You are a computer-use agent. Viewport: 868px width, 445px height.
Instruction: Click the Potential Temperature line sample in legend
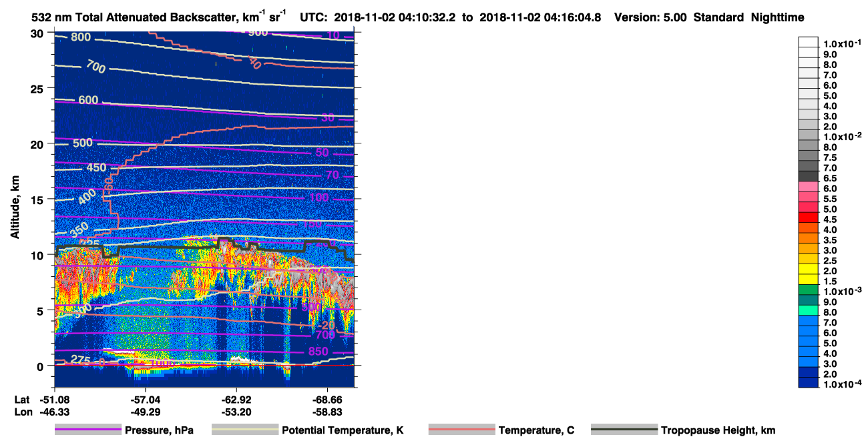[245, 430]
